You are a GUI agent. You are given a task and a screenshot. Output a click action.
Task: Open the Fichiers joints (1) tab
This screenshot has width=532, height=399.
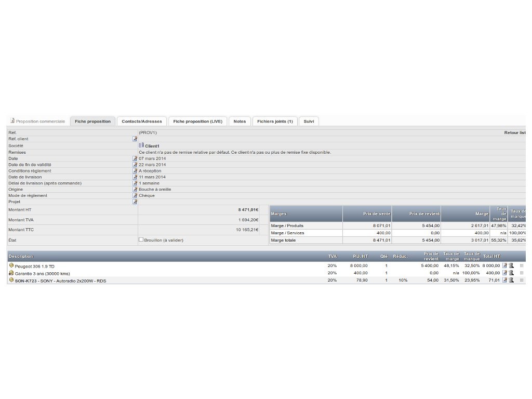pos(275,122)
